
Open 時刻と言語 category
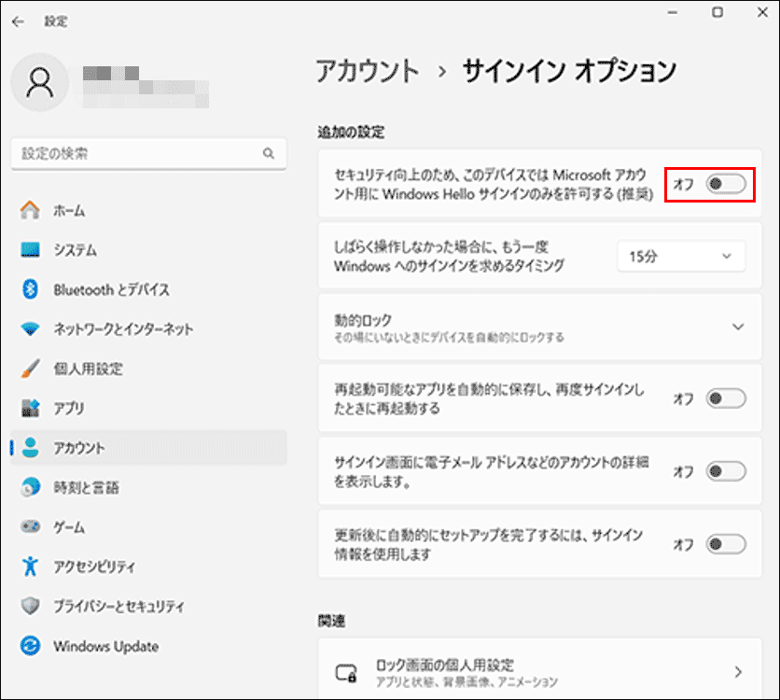(148, 487)
